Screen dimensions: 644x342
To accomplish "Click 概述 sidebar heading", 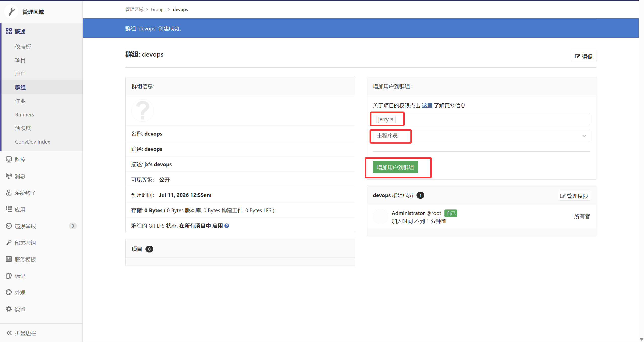I will click(x=20, y=31).
